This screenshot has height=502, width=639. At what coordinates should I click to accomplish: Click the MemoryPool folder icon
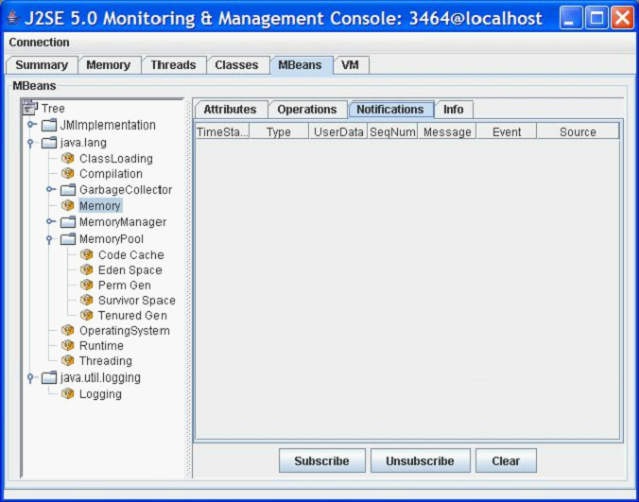68,239
